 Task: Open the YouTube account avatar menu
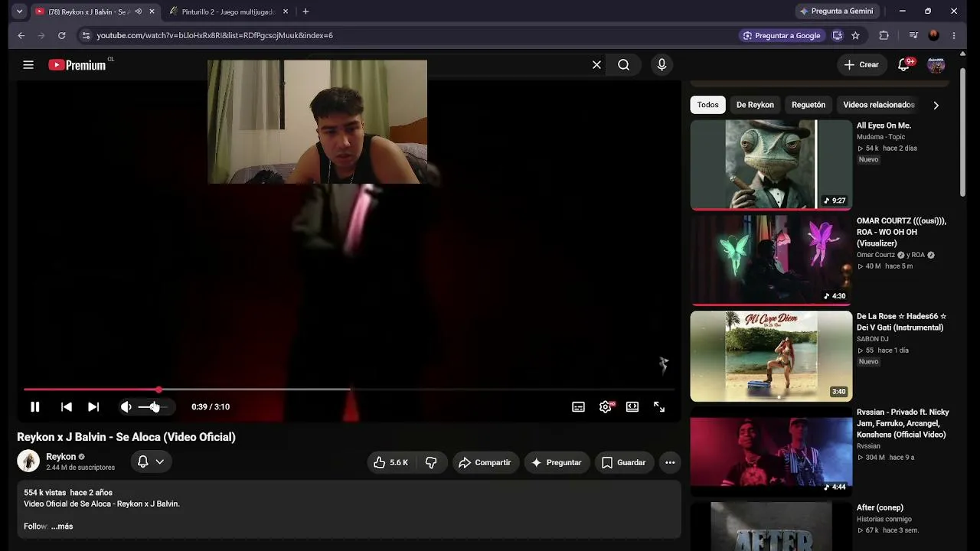[x=936, y=65]
